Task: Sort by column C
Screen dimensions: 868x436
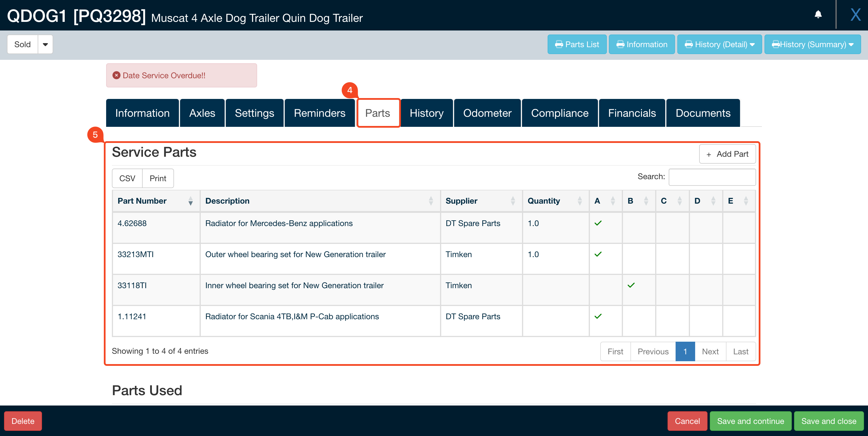Action: click(x=672, y=201)
